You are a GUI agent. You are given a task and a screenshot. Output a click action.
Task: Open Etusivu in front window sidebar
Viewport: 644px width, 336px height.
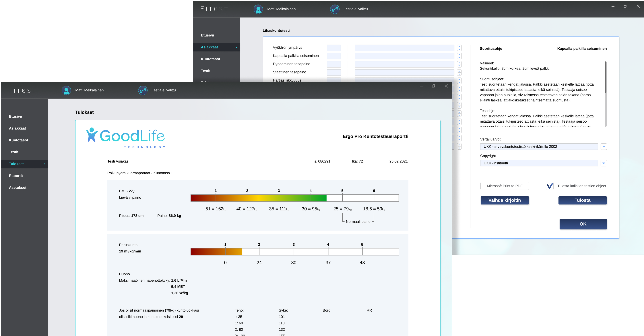(x=15, y=116)
